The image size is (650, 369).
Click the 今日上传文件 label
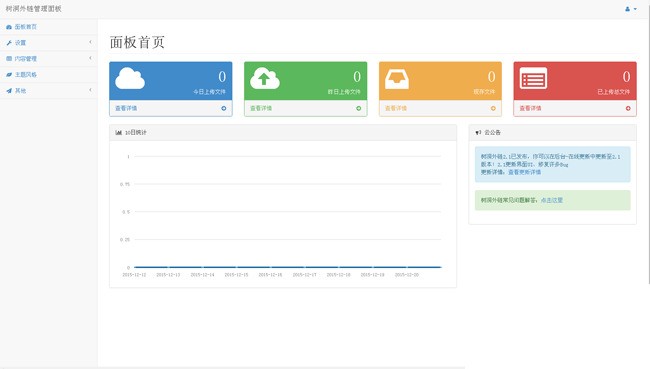click(x=209, y=92)
